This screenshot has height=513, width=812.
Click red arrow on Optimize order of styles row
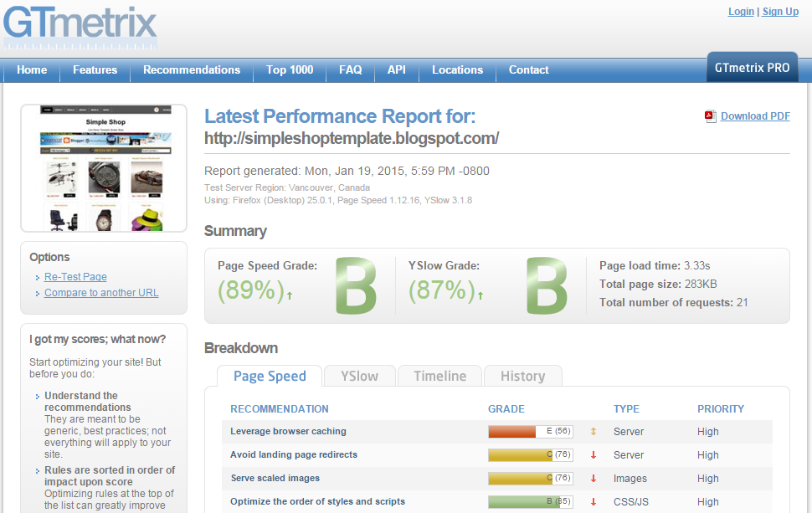[594, 502]
